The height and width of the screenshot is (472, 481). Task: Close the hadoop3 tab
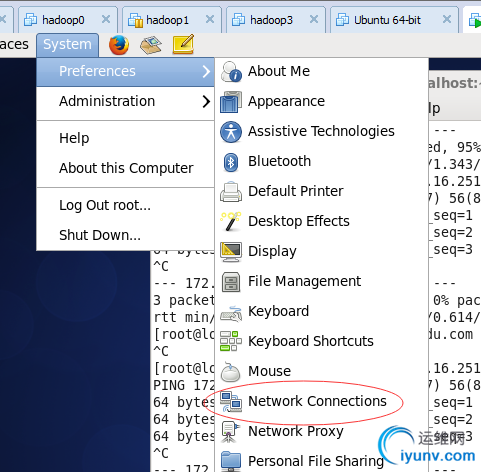[x=314, y=19]
